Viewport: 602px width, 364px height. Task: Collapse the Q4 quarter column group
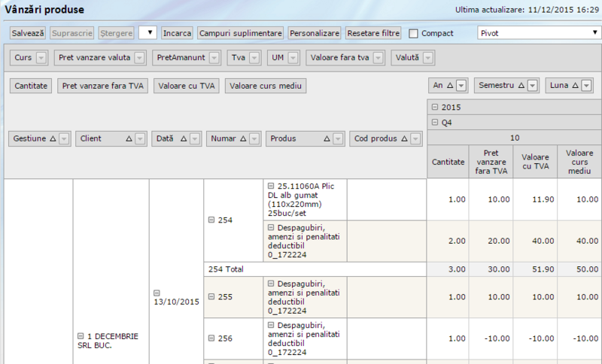coord(435,122)
